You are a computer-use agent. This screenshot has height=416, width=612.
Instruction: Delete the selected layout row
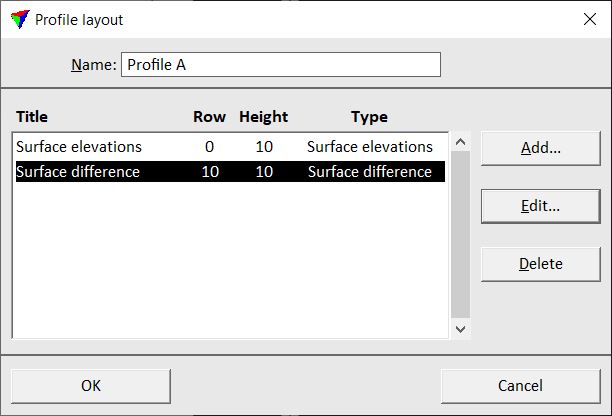pyautogui.click(x=541, y=264)
